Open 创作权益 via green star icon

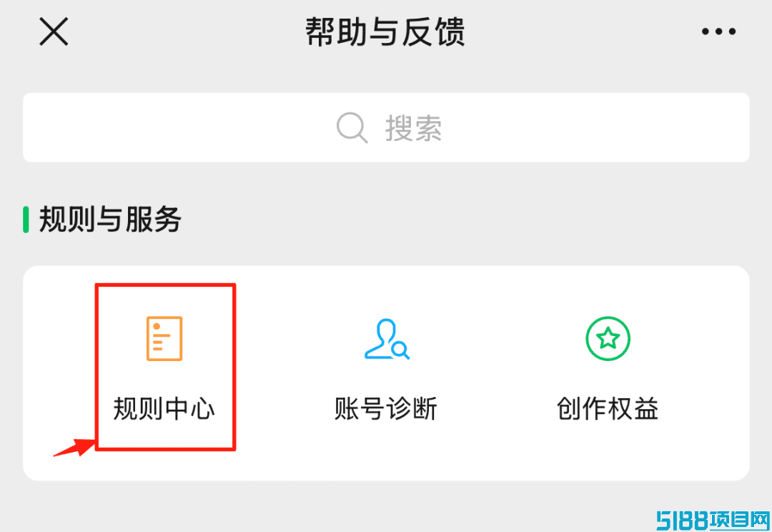(608, 338)
